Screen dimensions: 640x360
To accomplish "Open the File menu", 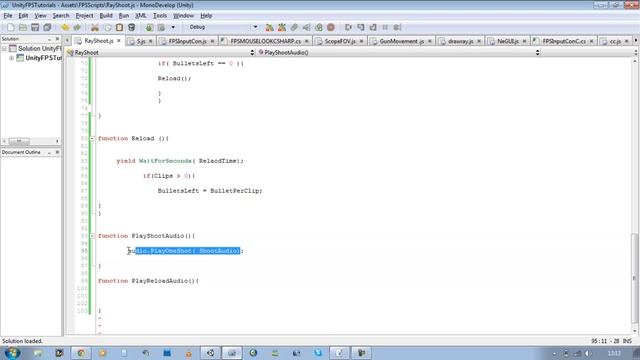I will click(8, 16).
